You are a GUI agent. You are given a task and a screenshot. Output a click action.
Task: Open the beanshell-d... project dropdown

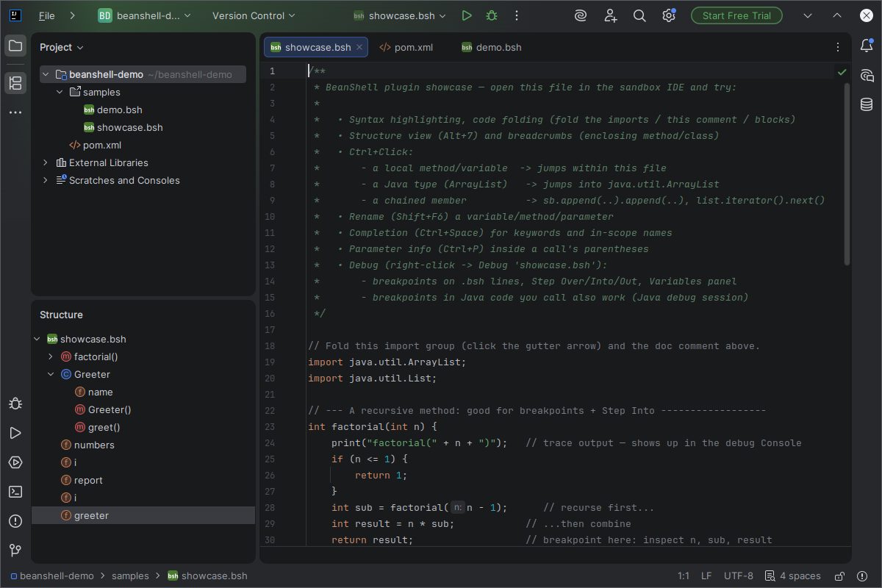coord(144,15)
